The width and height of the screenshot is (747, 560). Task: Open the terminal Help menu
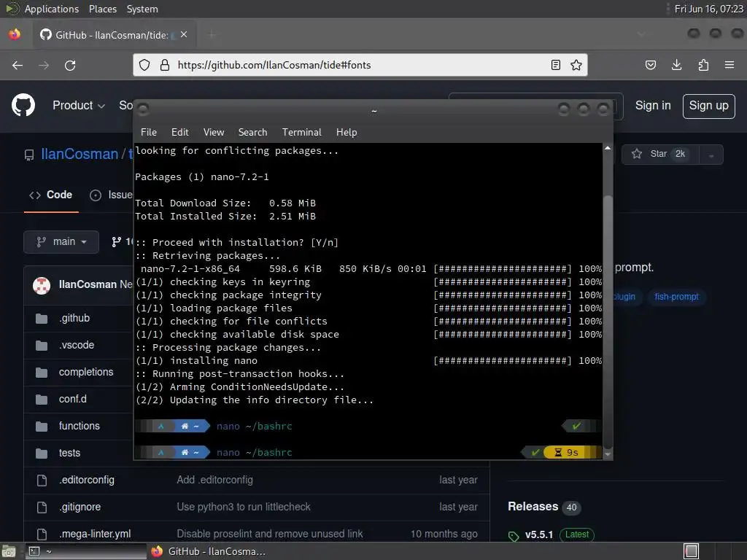click(347, 133)
